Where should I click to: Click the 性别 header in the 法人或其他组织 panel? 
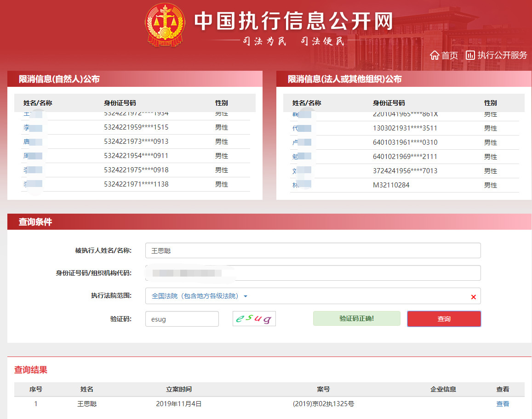pos(491,103)
